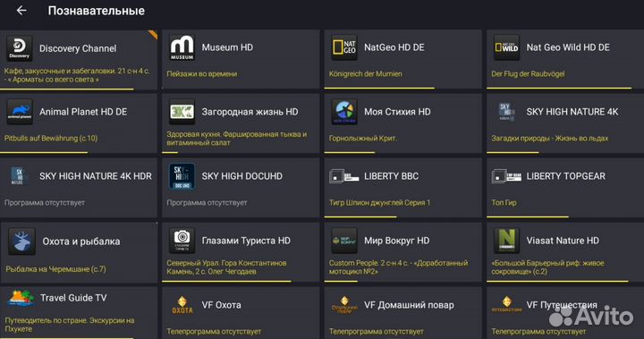
Task: Click the NatGeo HD DE logo
Action: click(343, 47)
